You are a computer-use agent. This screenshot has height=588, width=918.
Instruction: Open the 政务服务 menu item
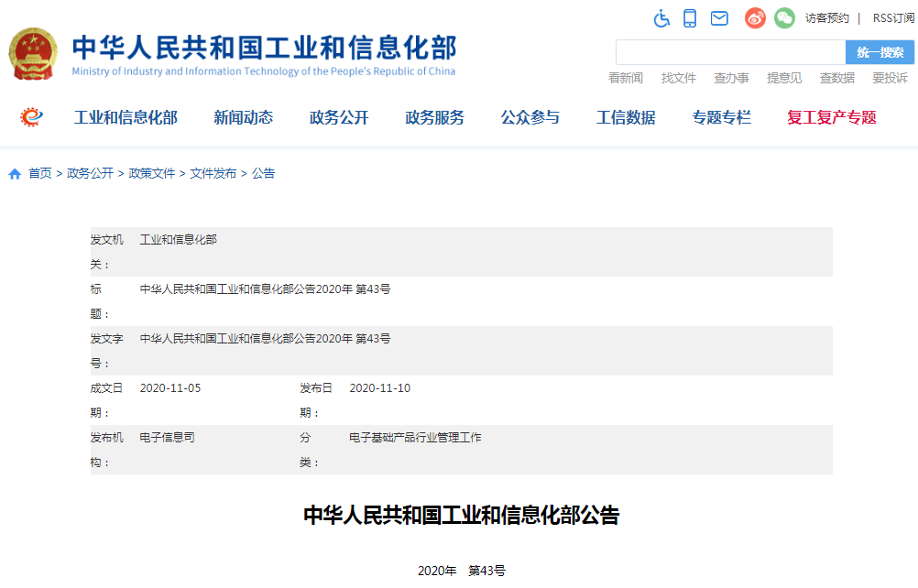(x=433, y=117)
